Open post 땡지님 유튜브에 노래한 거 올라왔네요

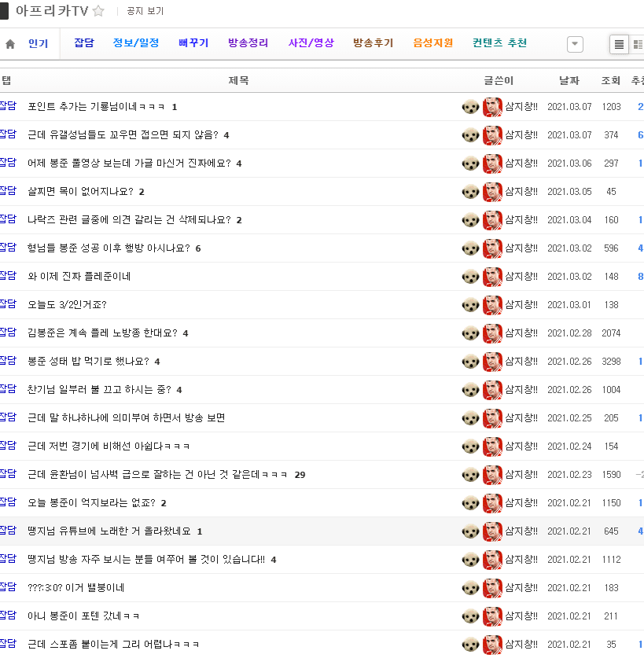(109, 531)
